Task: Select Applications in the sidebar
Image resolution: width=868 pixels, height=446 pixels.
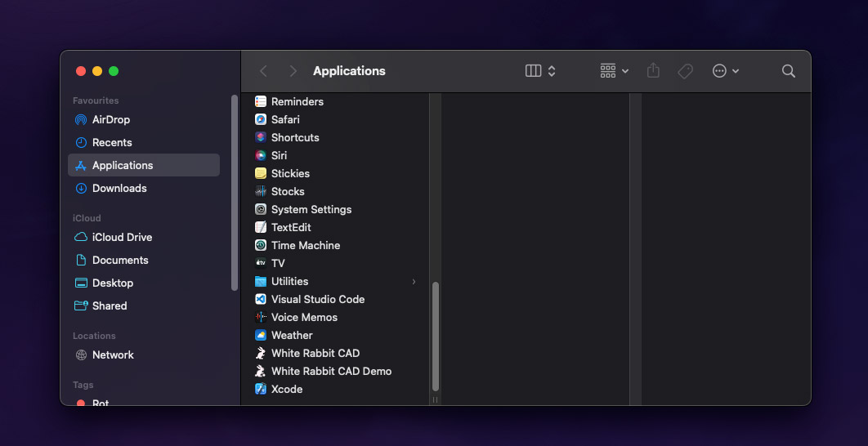Action: (x=144, y=165)
